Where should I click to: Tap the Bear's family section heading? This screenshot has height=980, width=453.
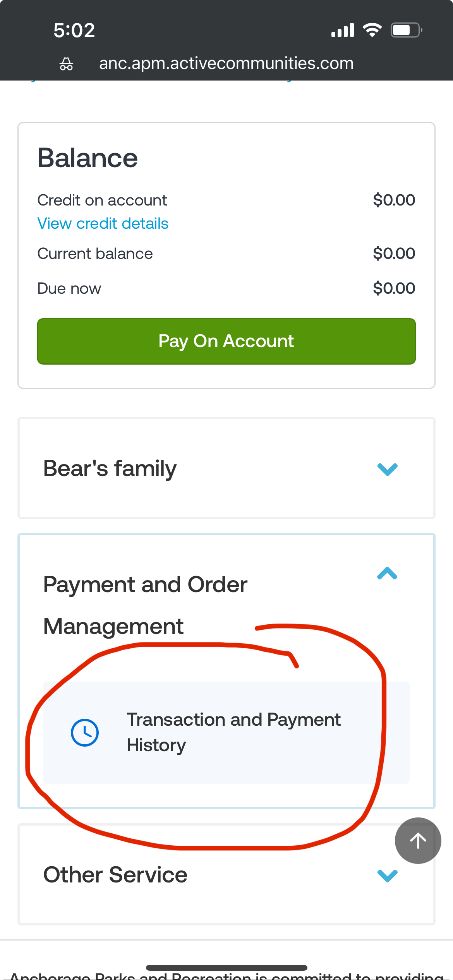(110, 468)
